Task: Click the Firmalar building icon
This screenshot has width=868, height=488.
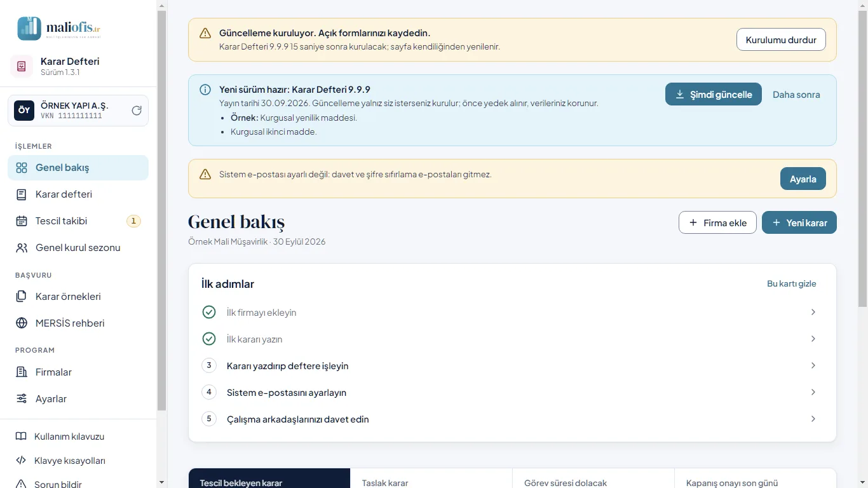Action: coord(22,372)
